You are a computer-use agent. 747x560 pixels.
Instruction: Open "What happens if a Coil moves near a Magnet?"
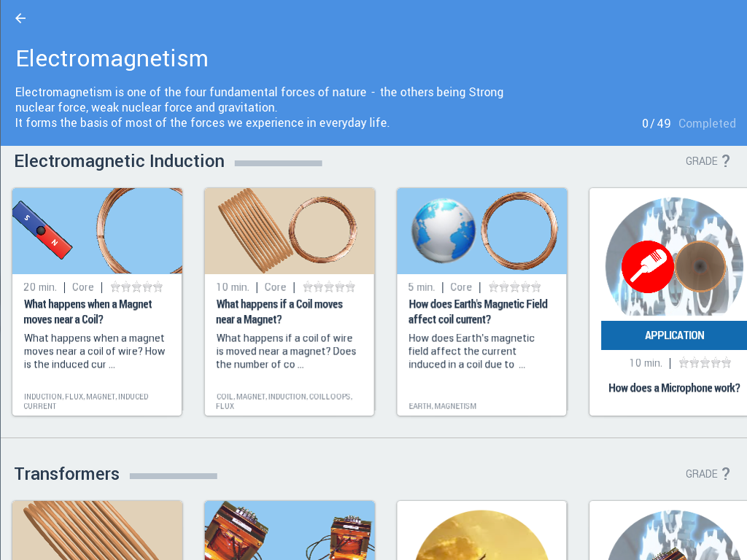click(x=279, y=311)
